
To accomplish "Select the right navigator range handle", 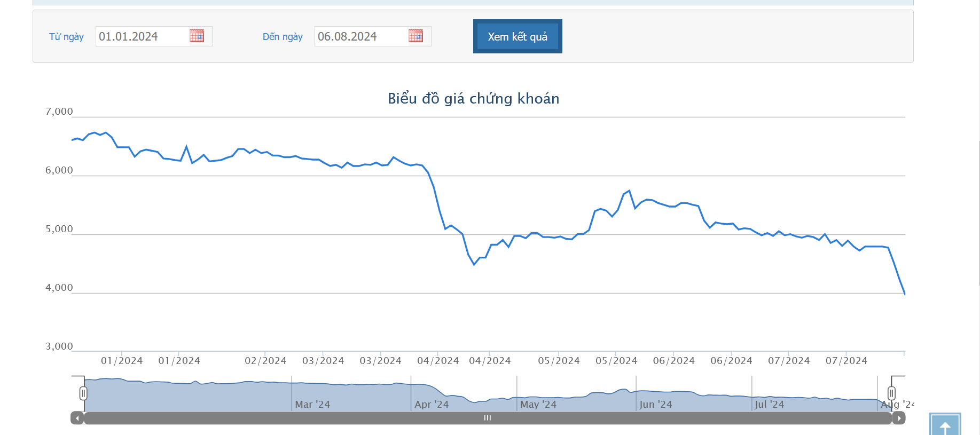I will click(x=891, y=393).
